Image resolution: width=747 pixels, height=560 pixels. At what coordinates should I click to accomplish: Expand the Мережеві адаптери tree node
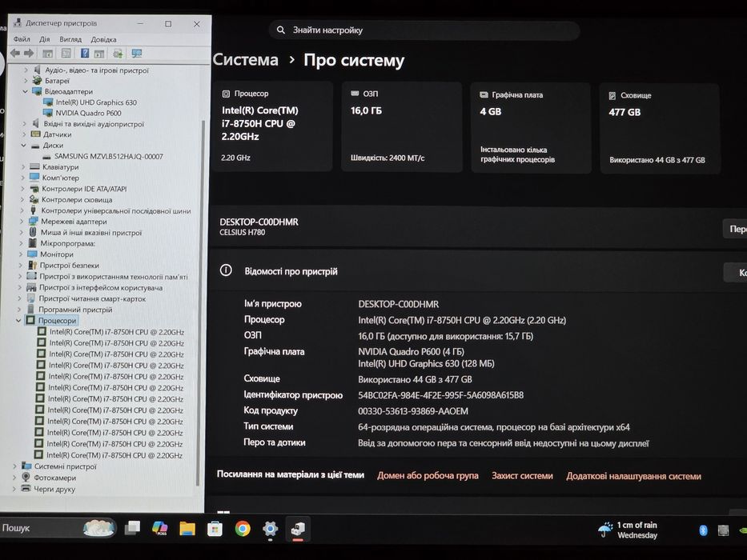click(22, 222)
